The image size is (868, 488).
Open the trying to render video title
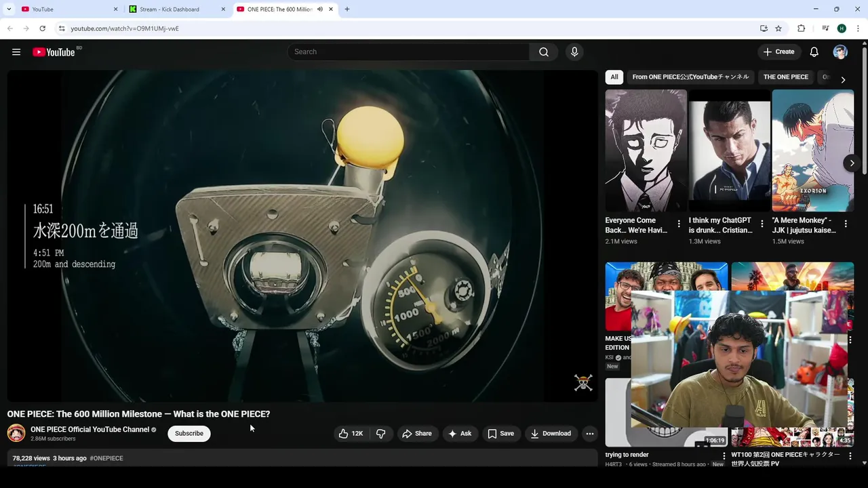627,455
